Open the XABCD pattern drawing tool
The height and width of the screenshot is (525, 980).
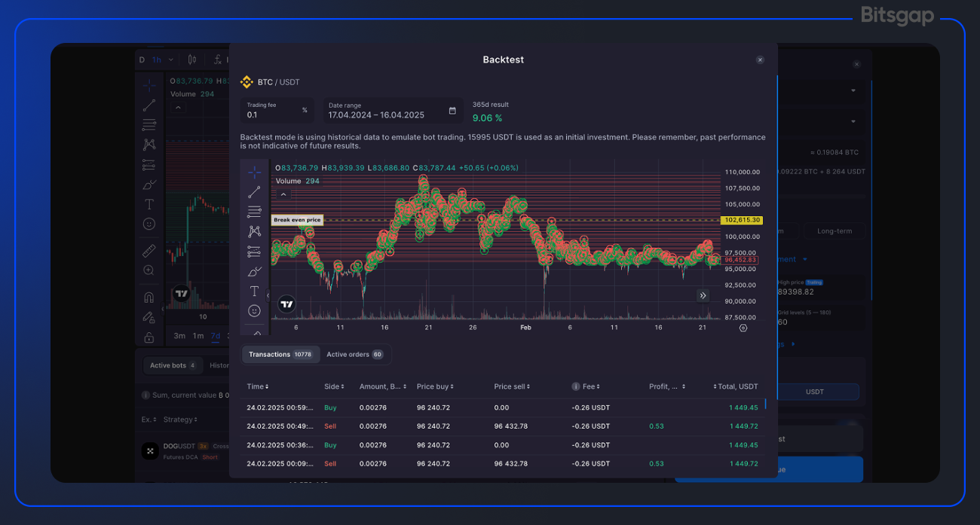pos(254,231)
